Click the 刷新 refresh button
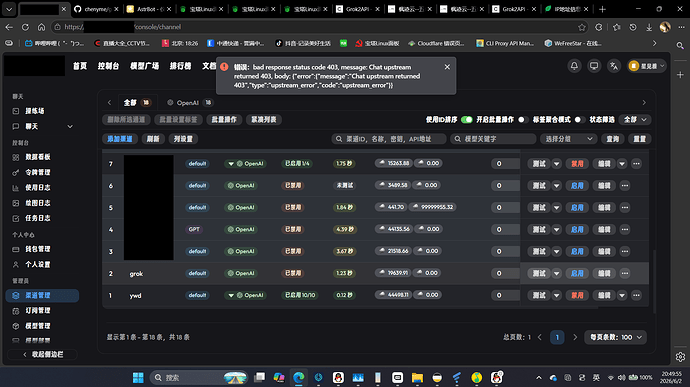 coord(153,139)
